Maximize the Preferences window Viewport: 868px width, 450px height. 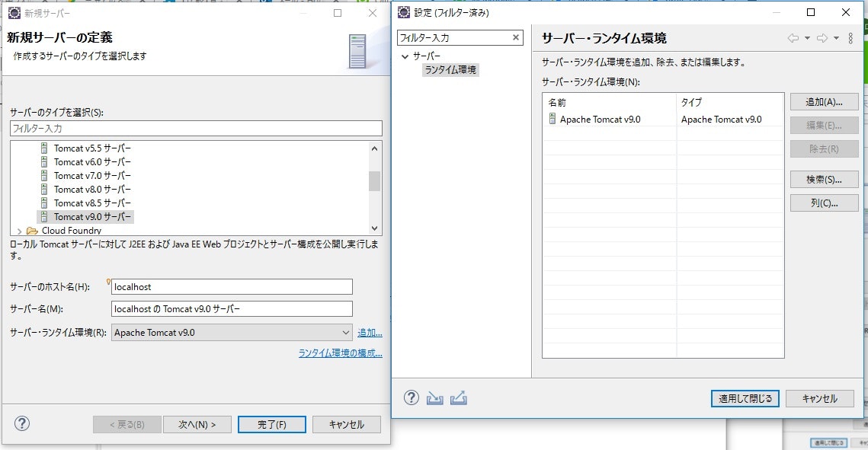[811, 12]
